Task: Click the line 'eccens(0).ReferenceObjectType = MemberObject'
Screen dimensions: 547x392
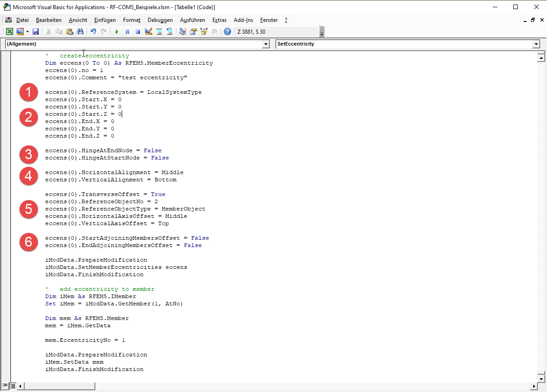Action: click(125, 209)
